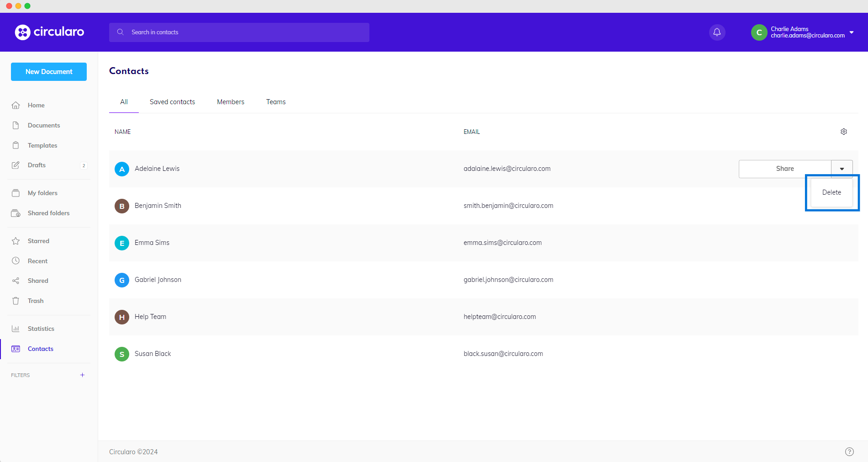Add a new filter with plus icon
This screenshot has height=462, width=868.
(82, 375)
